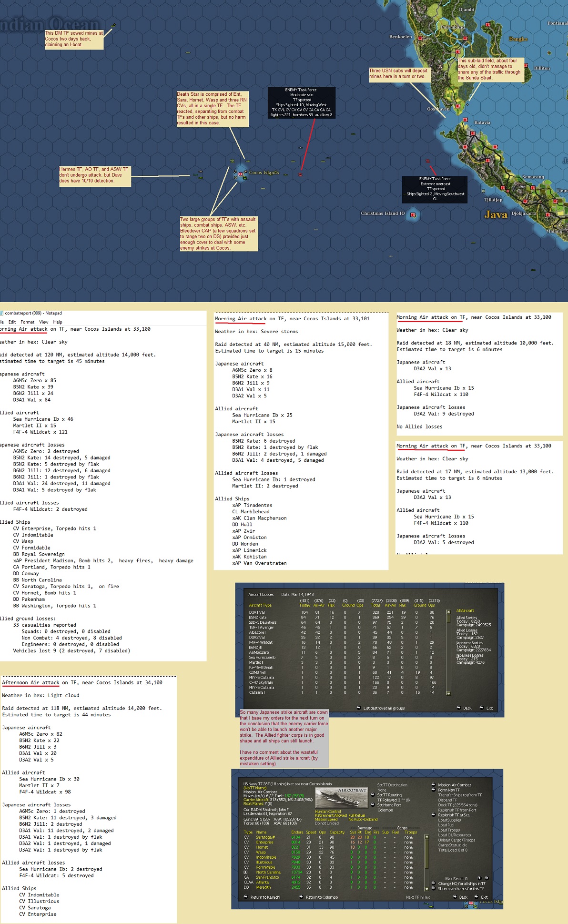Open North Carolina in the TF ship list
This screenshot has width=568, height=924.
[268, 872]
